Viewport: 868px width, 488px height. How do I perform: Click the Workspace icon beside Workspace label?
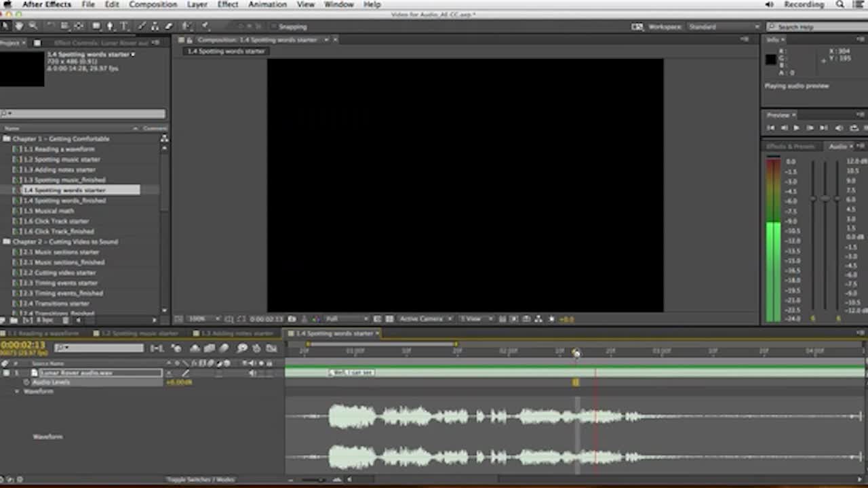(637, 26)
